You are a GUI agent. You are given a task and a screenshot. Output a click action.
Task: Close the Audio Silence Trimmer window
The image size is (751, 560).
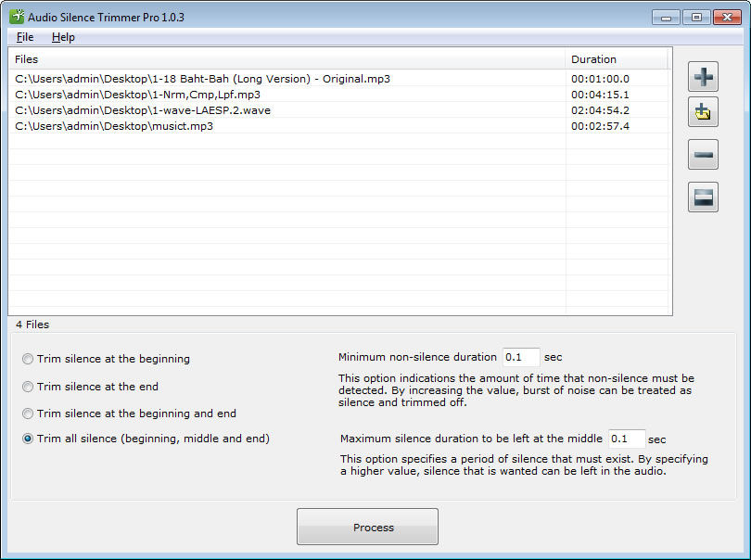point(727,18)
